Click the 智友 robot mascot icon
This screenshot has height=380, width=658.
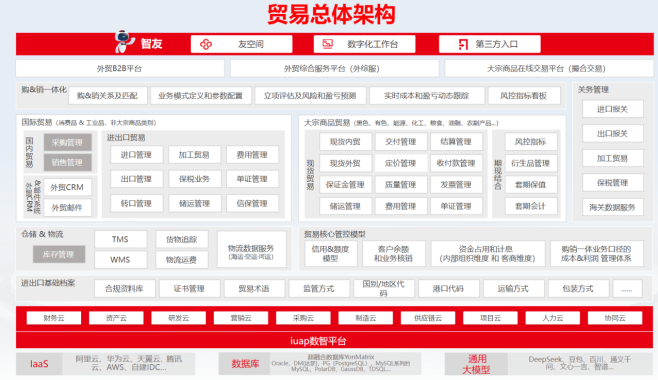[124, 42]
